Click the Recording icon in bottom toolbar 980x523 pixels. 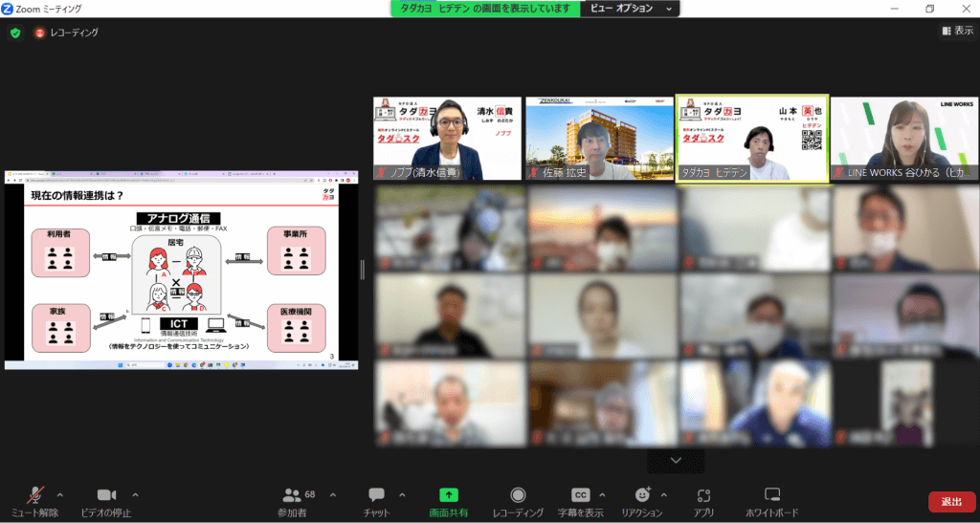pyautogui.click(x=518, y=495)
